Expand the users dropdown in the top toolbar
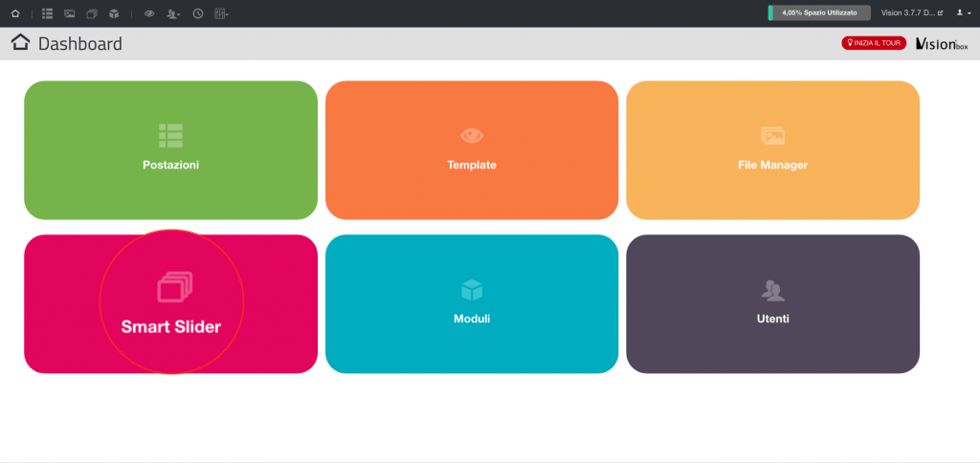This screenshot has width=980, height=463. click(x=174, y=13)
